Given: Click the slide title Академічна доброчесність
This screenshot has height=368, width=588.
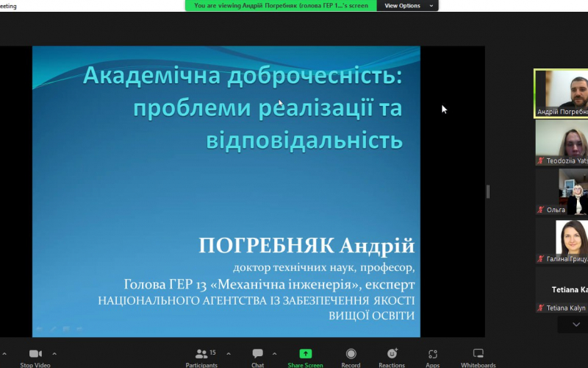Looking at the screenshot, I should (243, 76).
